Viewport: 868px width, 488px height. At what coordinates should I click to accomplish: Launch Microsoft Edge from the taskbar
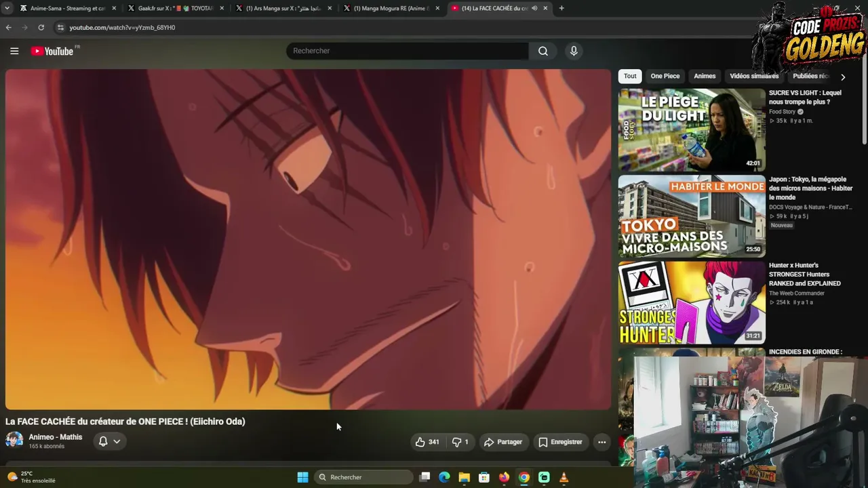[444, 477]
